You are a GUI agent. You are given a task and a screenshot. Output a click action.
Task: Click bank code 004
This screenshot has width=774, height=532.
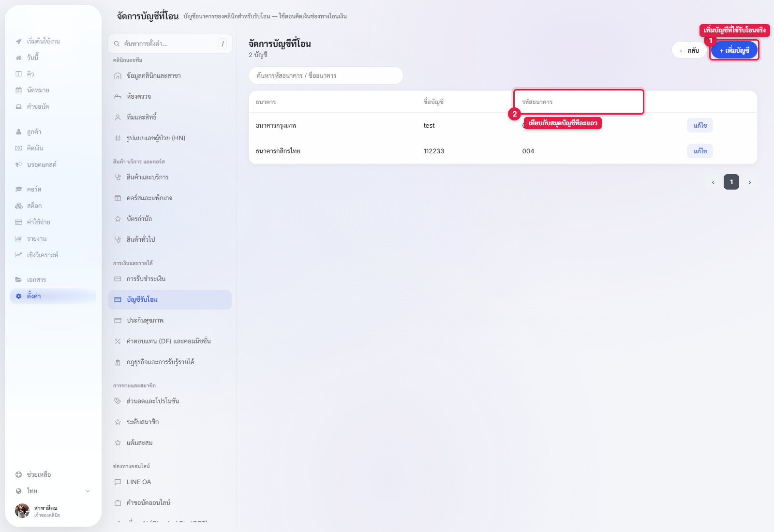click(x=528, y=151)
